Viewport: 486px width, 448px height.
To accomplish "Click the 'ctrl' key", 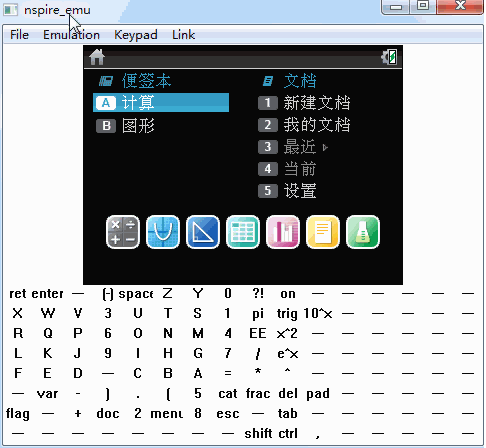I will pos(288,434).
